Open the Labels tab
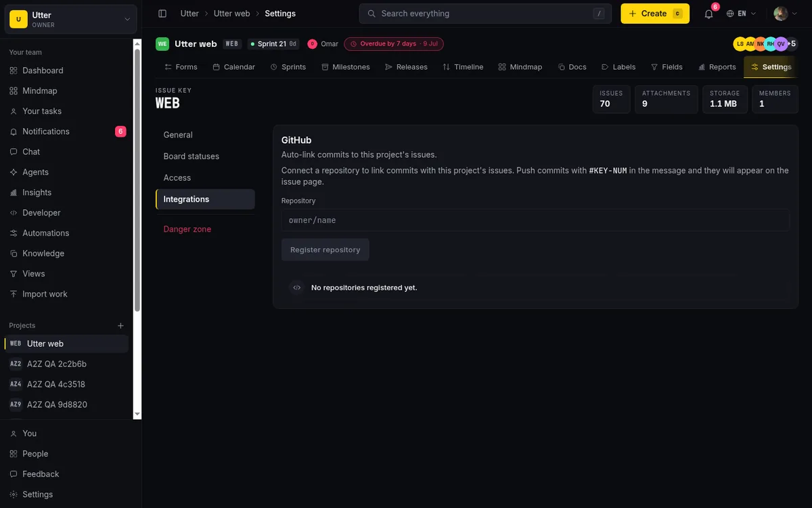Viewport: 812px width, 508px height. tap(618, 67)
